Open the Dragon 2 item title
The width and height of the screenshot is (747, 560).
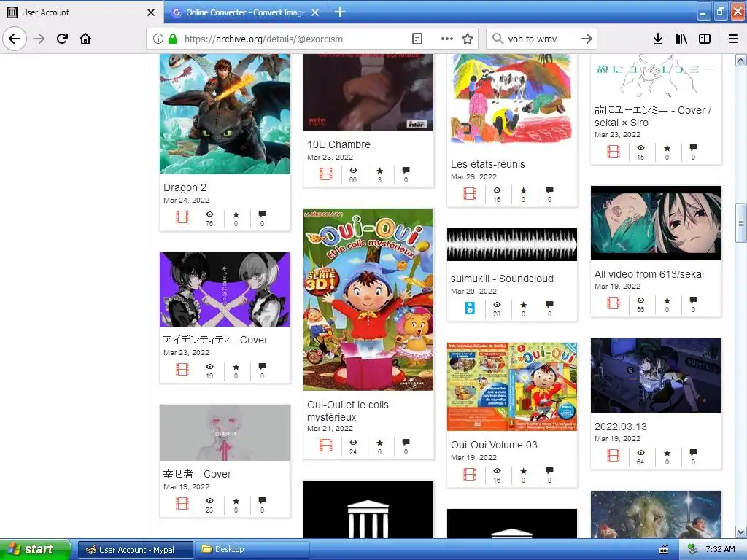185,187
